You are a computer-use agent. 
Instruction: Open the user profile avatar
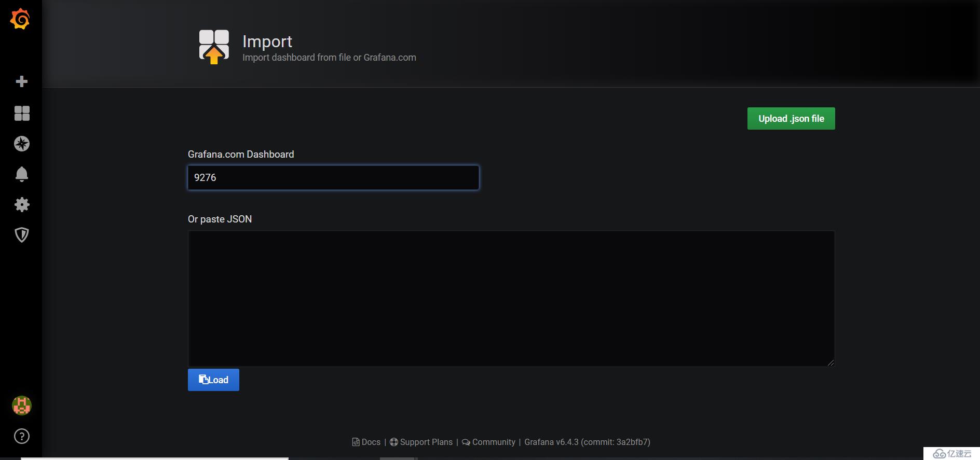pyautogui.click(x=22, y=406)
